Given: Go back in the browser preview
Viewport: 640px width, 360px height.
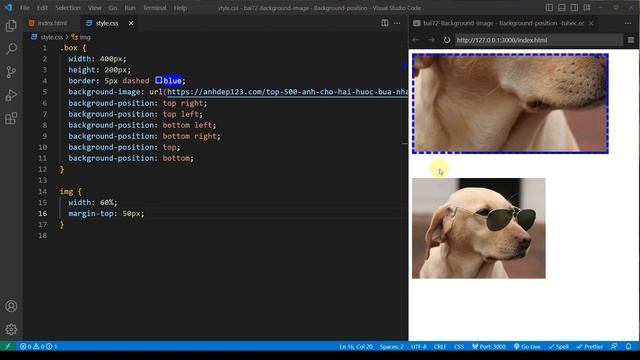Looking at the screenshot, I should point(416,40).
